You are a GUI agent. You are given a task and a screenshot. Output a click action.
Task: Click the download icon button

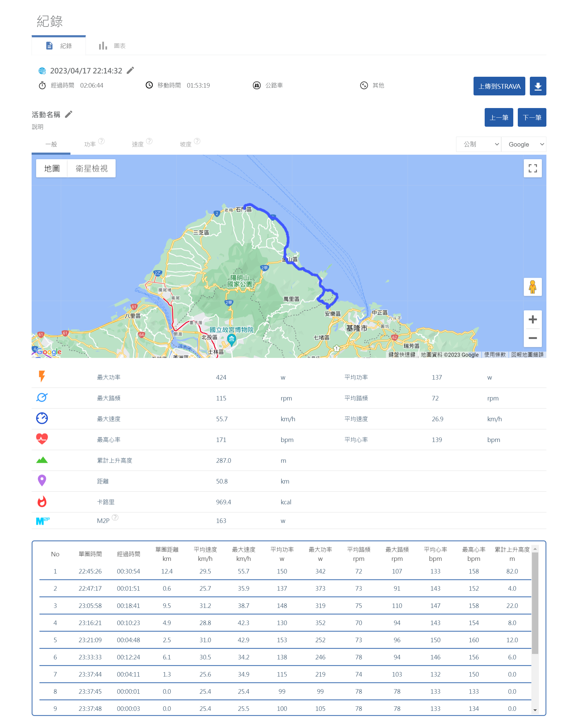pyautogui.click(x=537, y=86)
